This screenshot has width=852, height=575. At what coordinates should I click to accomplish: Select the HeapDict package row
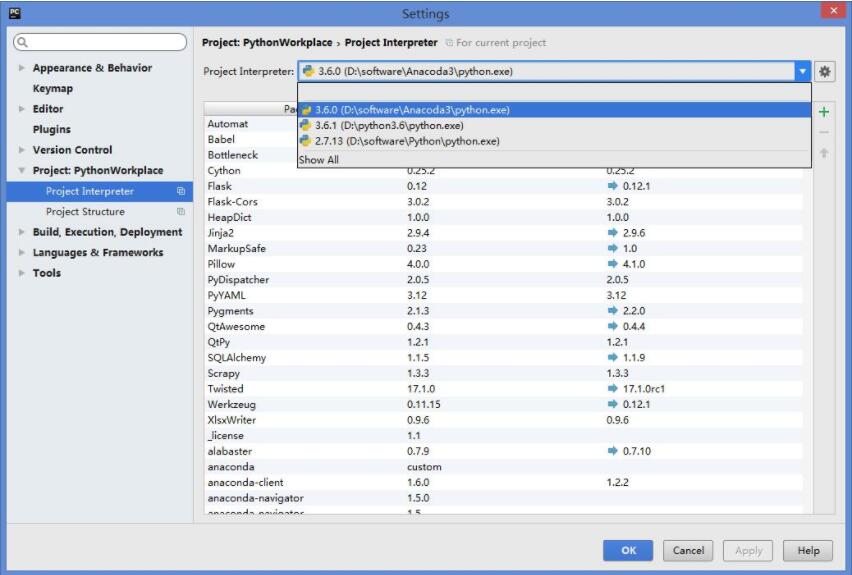tap(503, 217)
